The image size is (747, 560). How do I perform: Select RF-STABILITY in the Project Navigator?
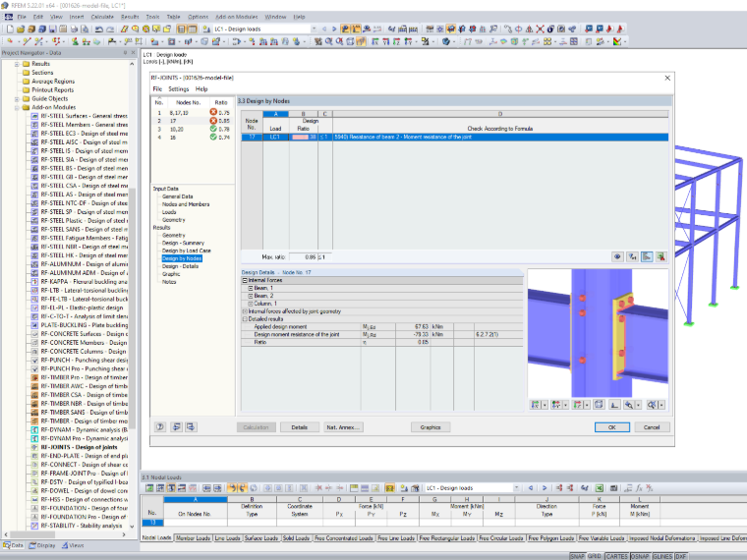point(81,526)
